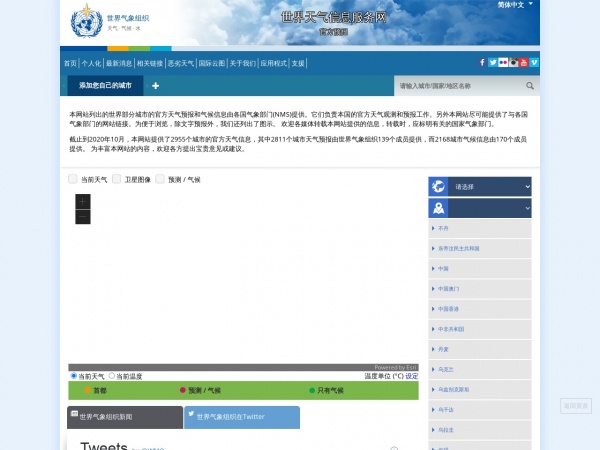Click the news icon on 世界气象组织新闻 tab

click(75, 413)
